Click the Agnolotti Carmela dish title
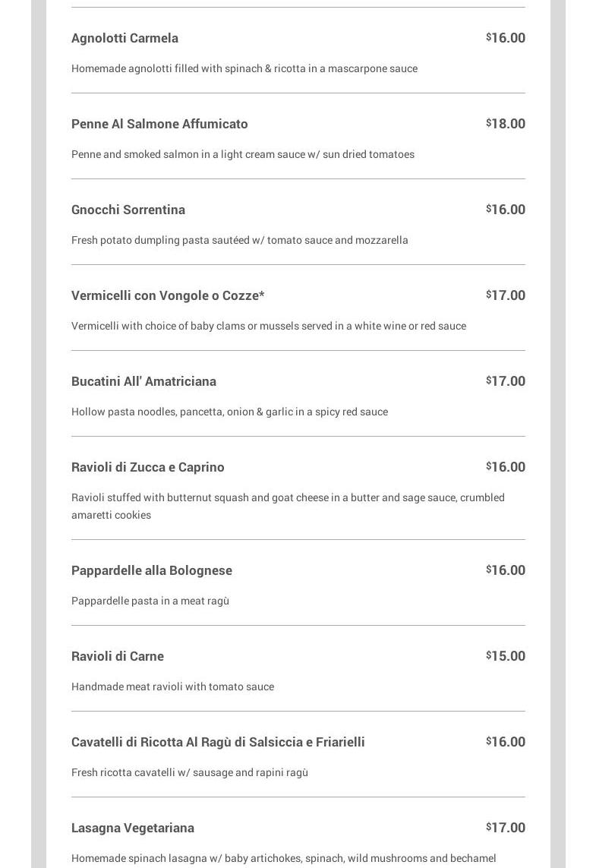This screenshot has height=868, width=596. pyautogui.click(x=125, y=38)
